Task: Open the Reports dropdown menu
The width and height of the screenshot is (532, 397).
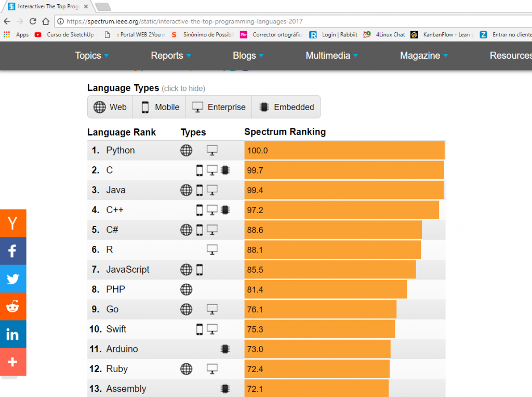Action: tap(171, 56)
